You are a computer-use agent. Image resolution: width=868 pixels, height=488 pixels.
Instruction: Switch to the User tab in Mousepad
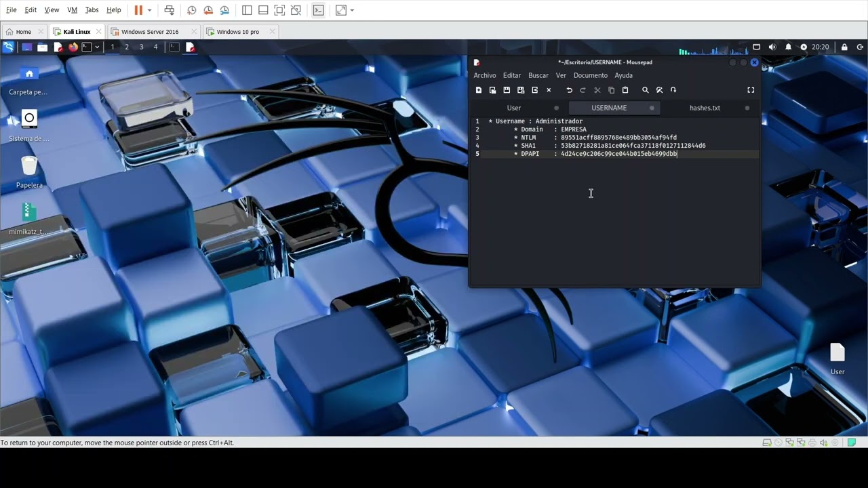(514, 108)
